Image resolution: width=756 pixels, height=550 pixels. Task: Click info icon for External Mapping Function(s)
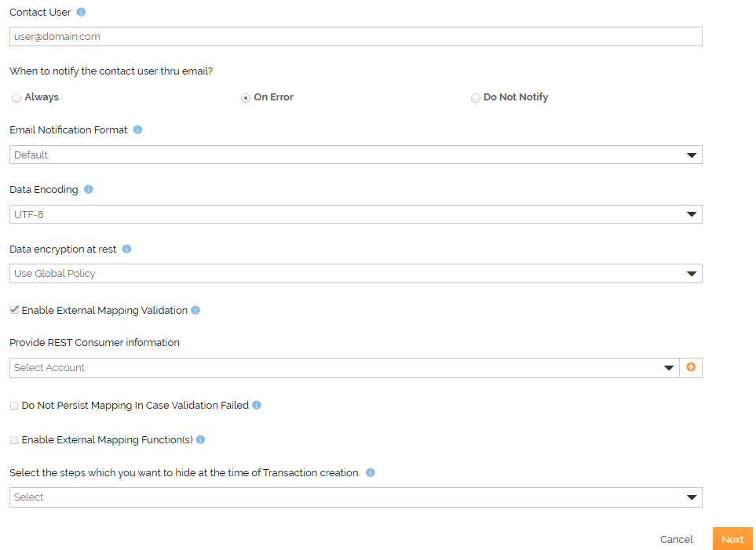tap(200, 440)
